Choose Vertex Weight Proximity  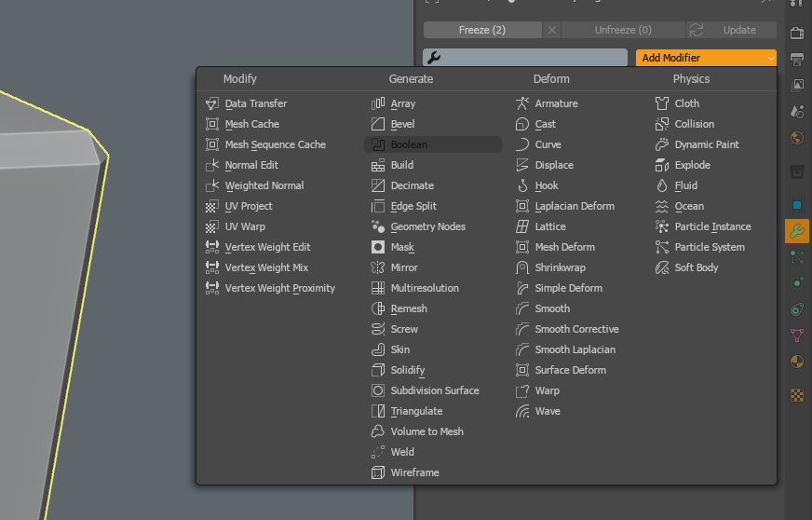[279, 288]
